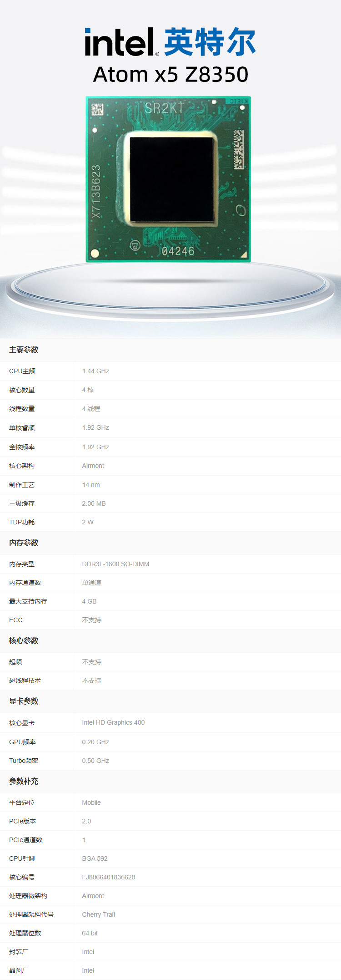341x980 pixels.
Task: Click the 'Turbo频率' label
Action: click(x=24, y=761)
